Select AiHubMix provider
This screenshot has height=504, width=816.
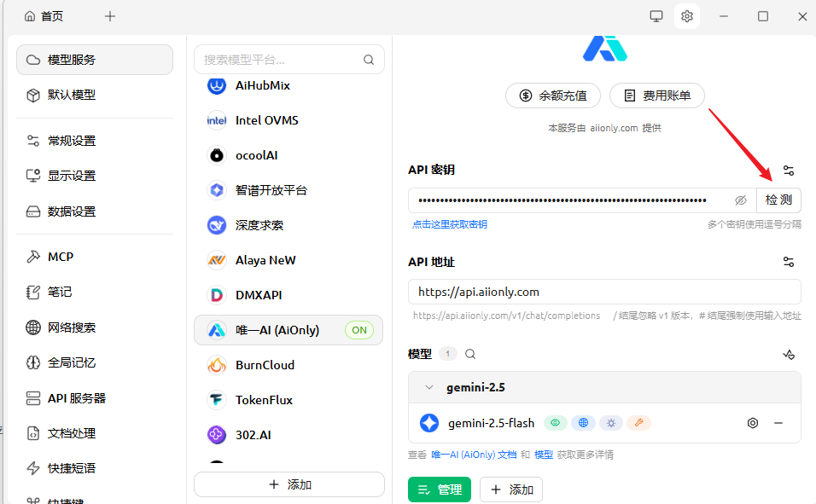tap(289, 85)
